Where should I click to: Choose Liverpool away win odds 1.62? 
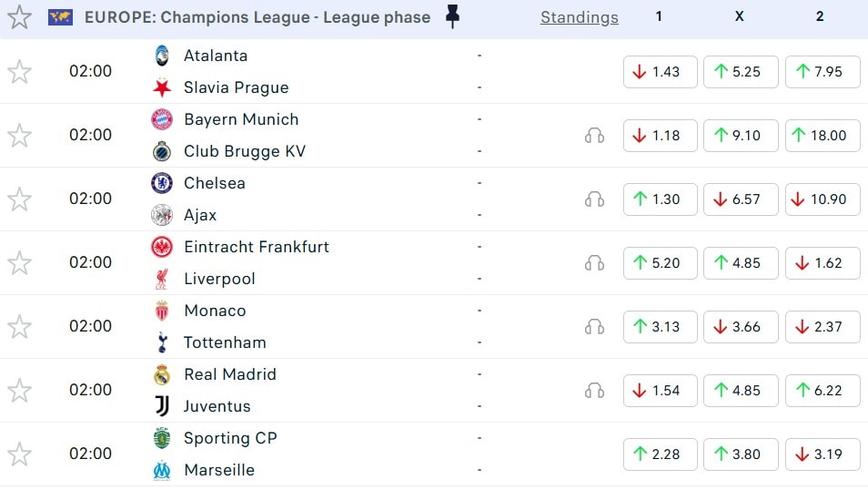(x=822, y=263)
